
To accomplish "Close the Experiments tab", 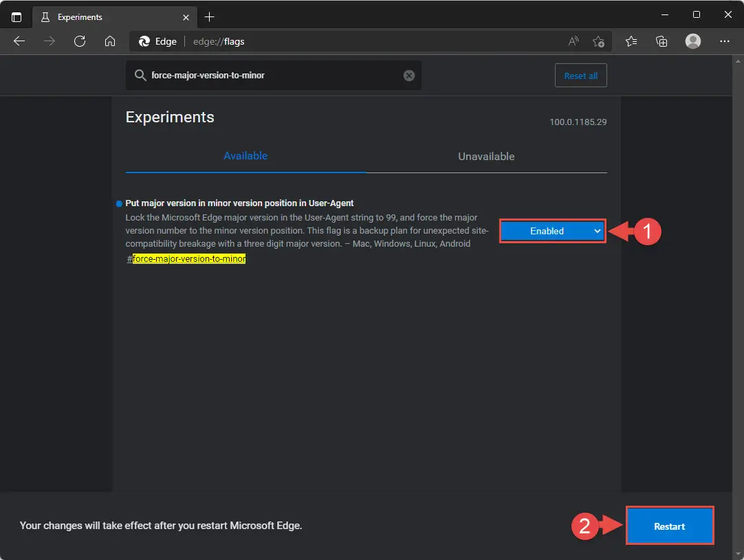I will [x=186, y=18].
